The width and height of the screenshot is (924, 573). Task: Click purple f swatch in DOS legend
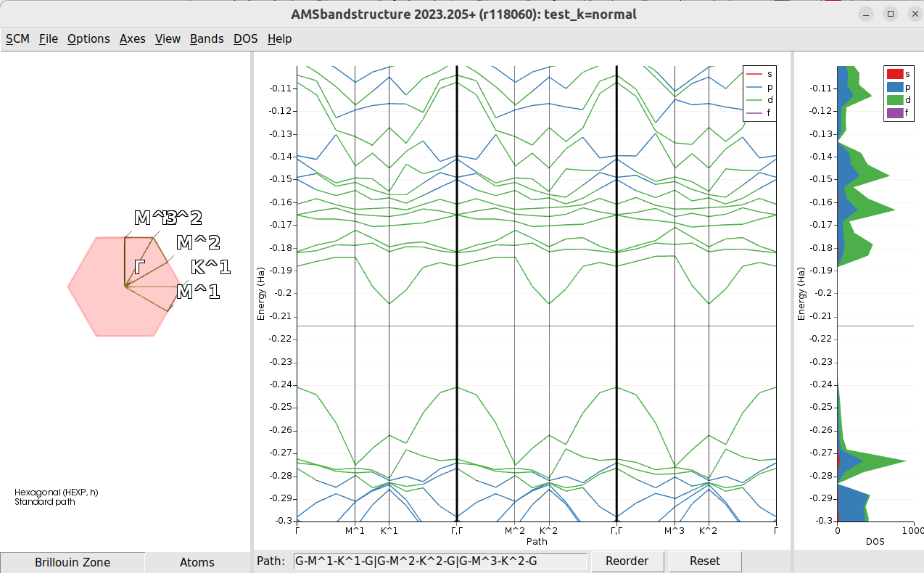(895, 113)
